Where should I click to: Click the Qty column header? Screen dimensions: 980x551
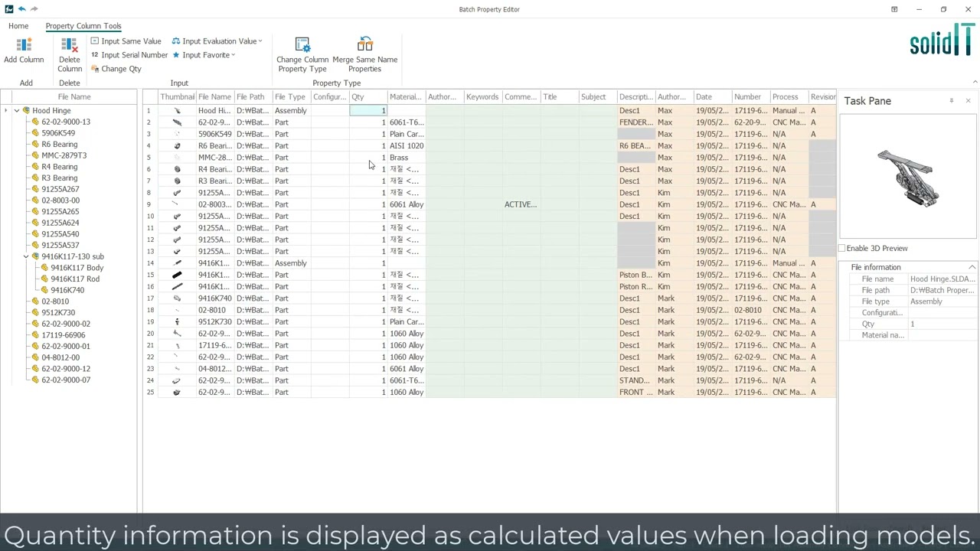pyautogui.click(x=368, y=97)
